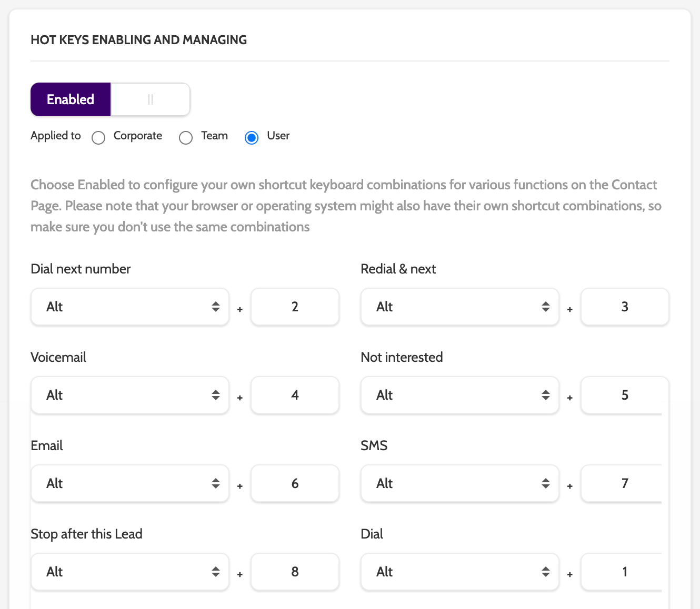This screenshot has height=609, width=700.
Task: Click the Not interested key field
Action: point(624,395)
